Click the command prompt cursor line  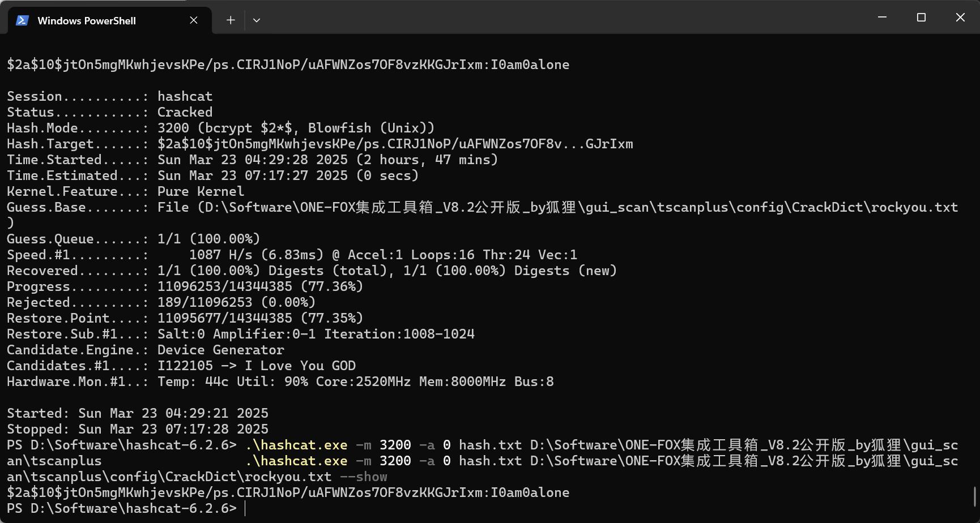[x=126, y=508]
